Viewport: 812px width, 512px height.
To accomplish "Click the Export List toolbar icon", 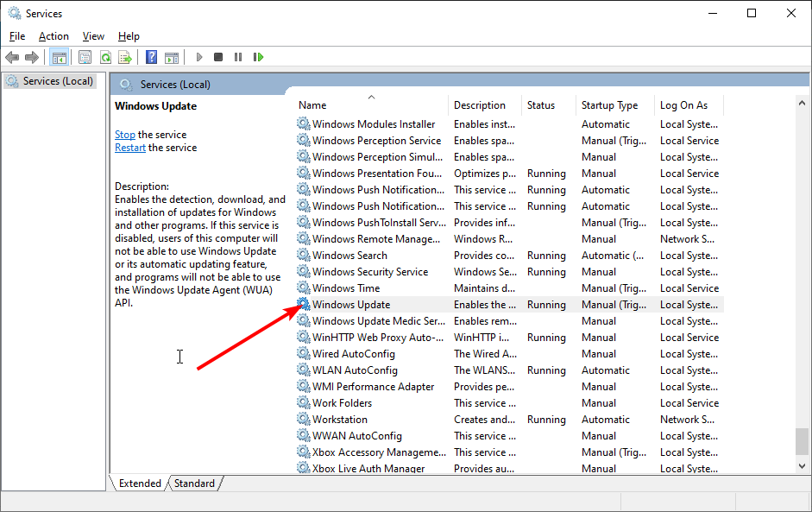I will [125, 57].
